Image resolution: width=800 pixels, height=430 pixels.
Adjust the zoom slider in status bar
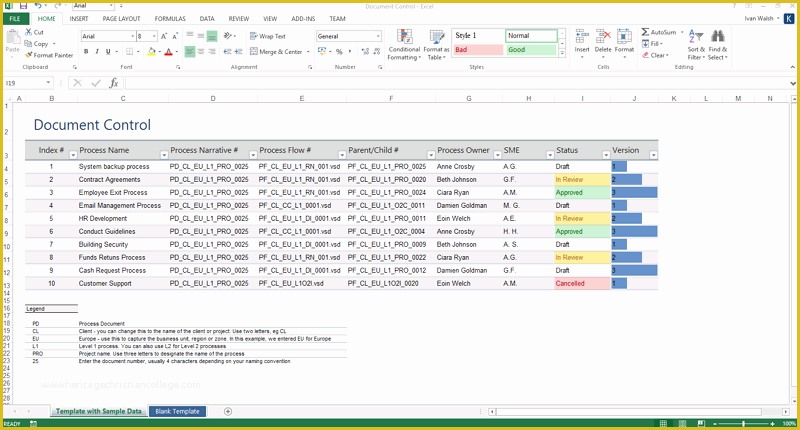pyautogui.click(x=743, y=424)
